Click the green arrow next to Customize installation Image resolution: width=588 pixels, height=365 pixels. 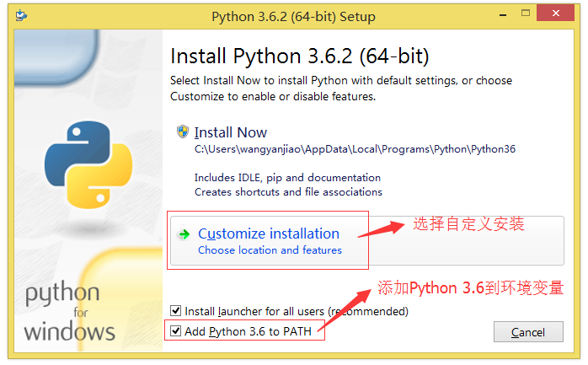tap(184, 234)
